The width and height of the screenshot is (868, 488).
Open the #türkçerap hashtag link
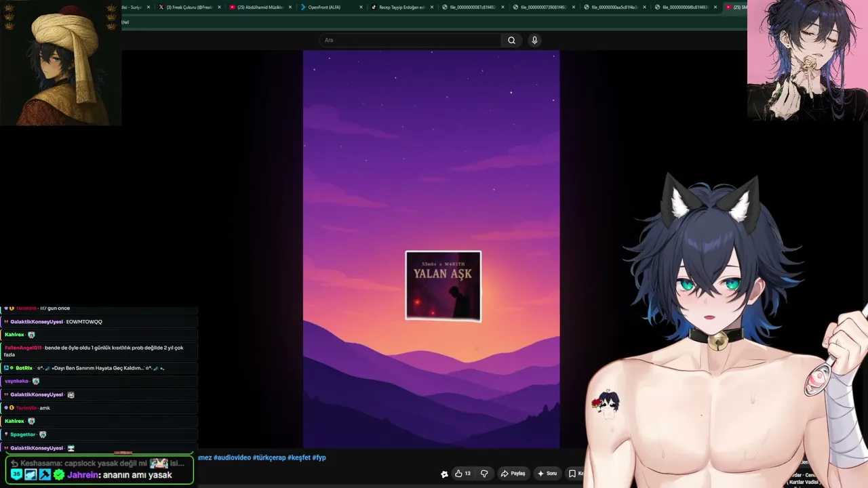point(269,457)
